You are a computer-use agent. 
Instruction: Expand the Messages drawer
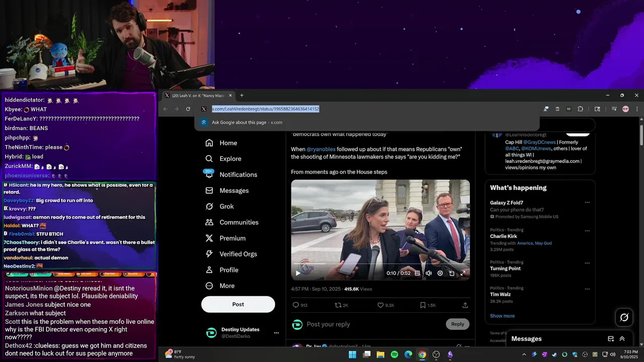tap(622, 339)
